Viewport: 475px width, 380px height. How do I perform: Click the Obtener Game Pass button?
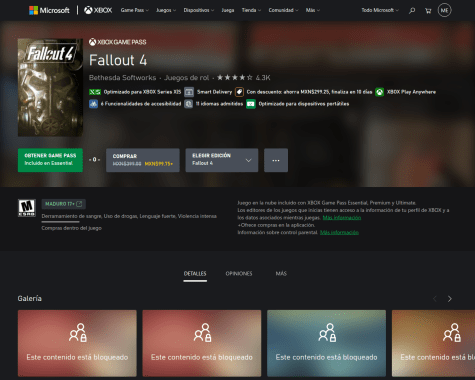50,160
